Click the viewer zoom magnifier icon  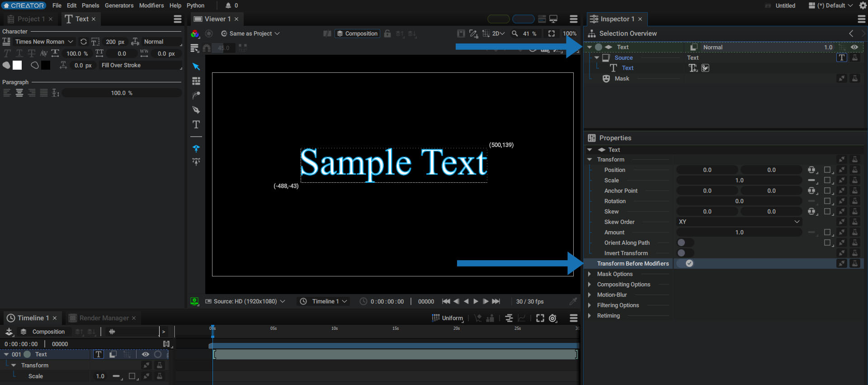click(x=515, y=33)
